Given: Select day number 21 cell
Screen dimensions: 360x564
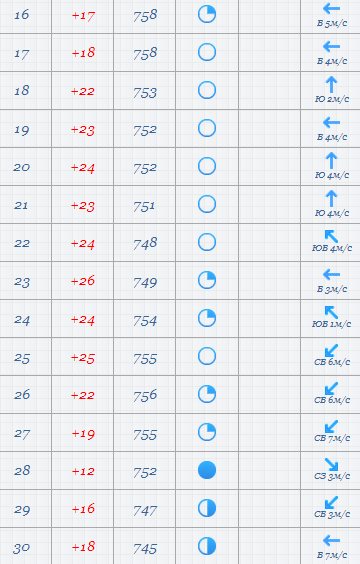Looking at the screenshot, I should [26, 205].
